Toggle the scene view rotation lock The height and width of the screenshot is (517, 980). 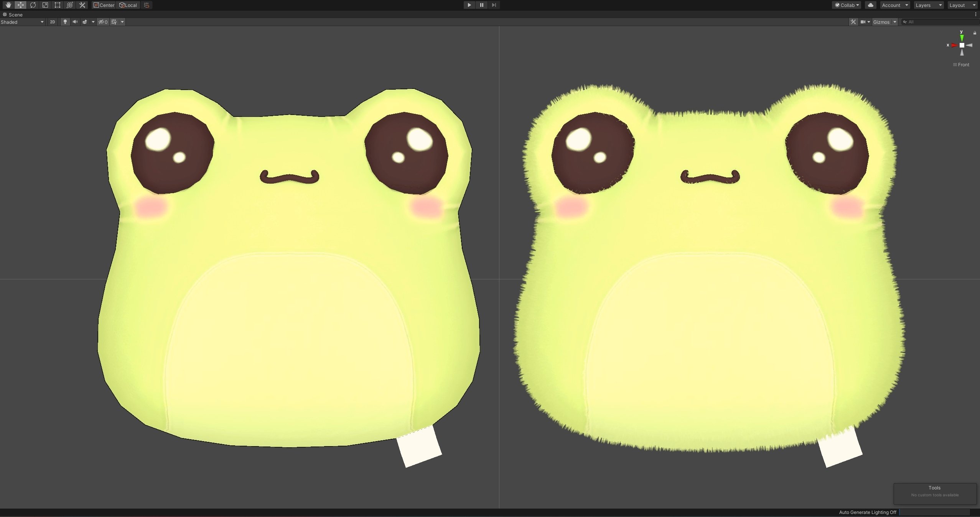pos(975,33)
